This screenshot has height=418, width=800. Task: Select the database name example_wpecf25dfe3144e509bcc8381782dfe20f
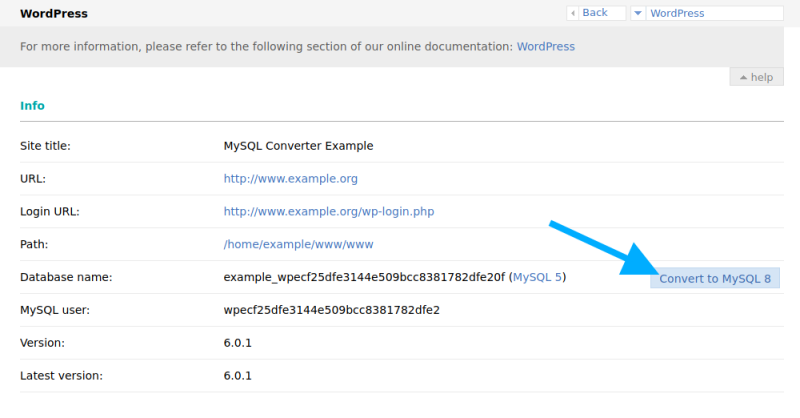click(x=364, y=277)
